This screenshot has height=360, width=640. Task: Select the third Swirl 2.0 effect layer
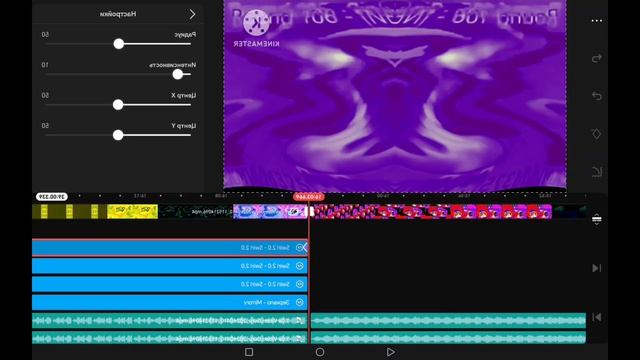[170, 284]
